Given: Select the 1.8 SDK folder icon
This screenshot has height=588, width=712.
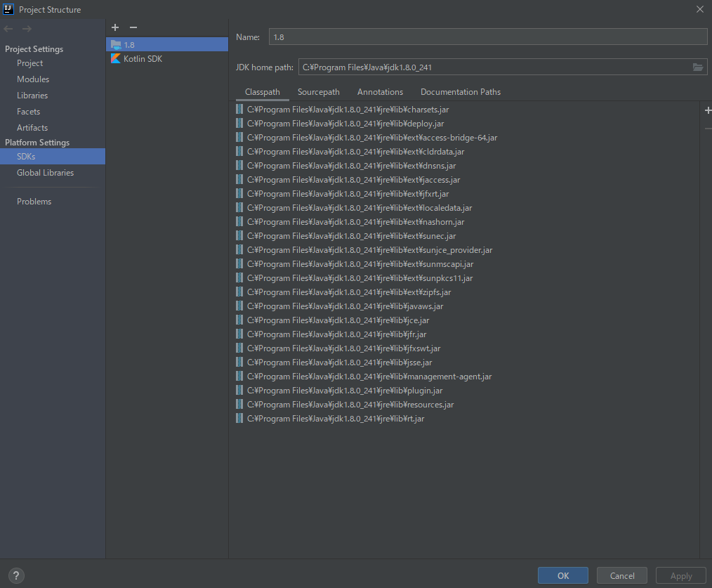Looking at the screenshot, I should click(116, 44).
